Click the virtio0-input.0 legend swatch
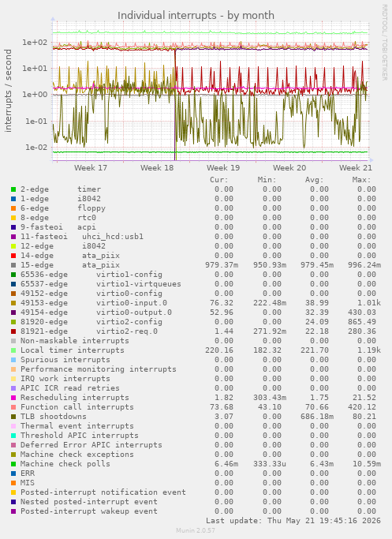This screenshot has width=392, height=539. [x=13, y=303]
